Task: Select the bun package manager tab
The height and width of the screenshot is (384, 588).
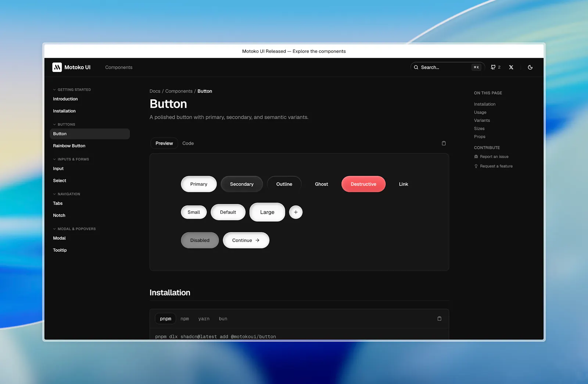Action: point(223,319)
